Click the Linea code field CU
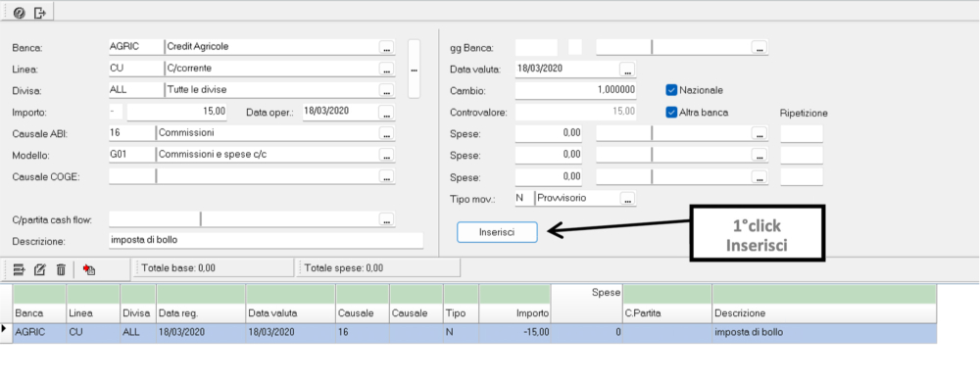Image resolution: width=980 pixels, height=380 pixels. coord(135,68)
